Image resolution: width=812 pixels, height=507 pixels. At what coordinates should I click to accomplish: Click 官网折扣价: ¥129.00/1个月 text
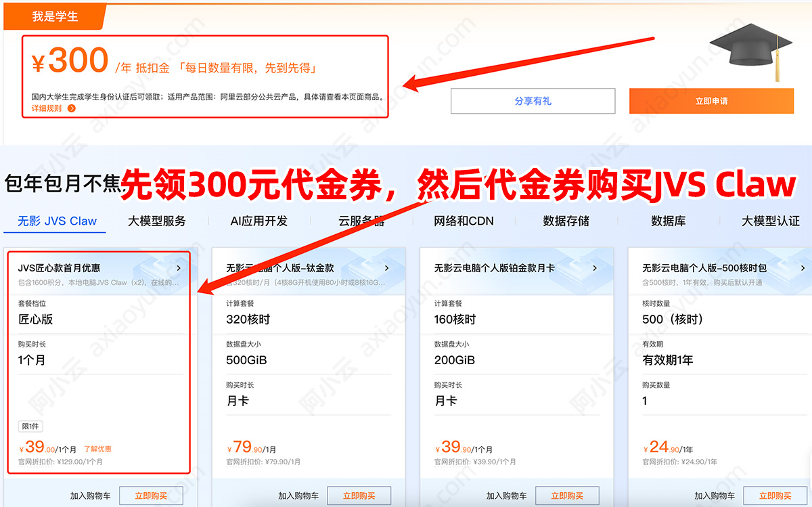click(x=60, y=462)
